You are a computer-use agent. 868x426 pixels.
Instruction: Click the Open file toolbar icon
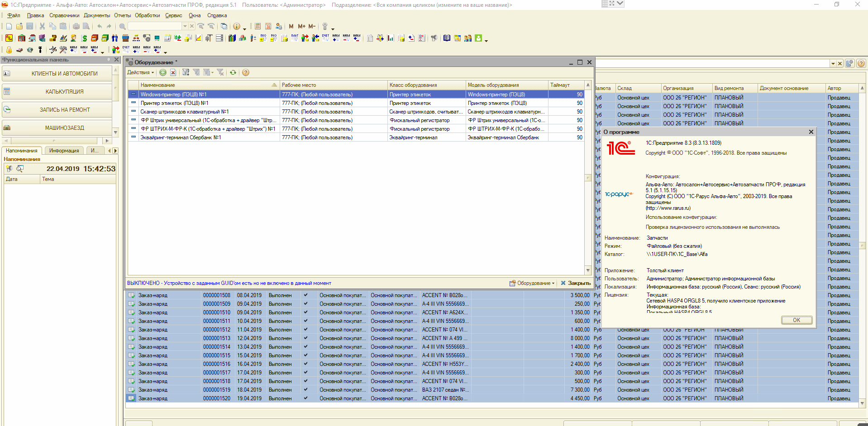pos(19,26)
